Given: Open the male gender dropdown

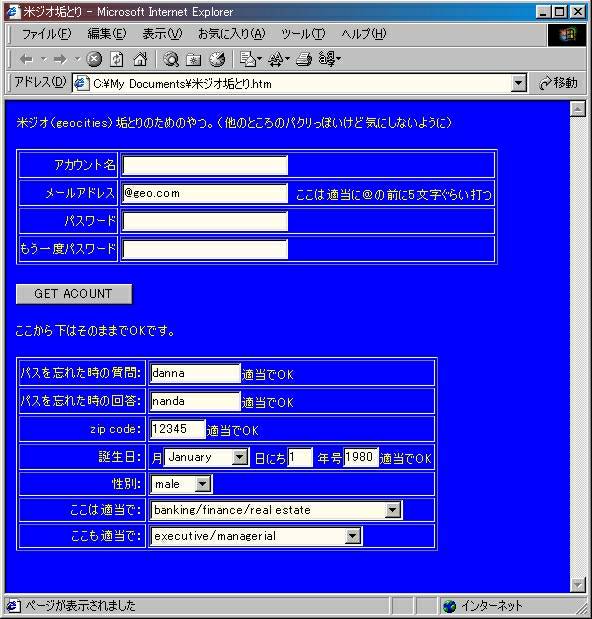Looking at the screenshot, I should tap(203, 484).
